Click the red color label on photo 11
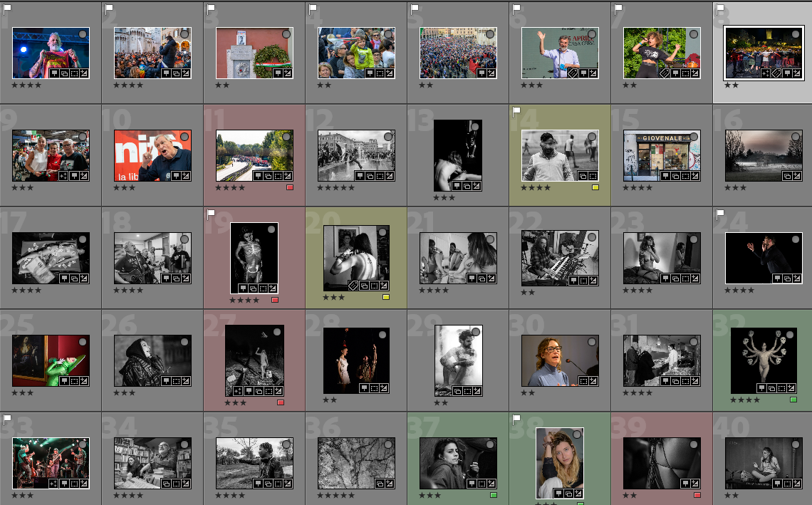812x505 pixels. coord(290,187)
